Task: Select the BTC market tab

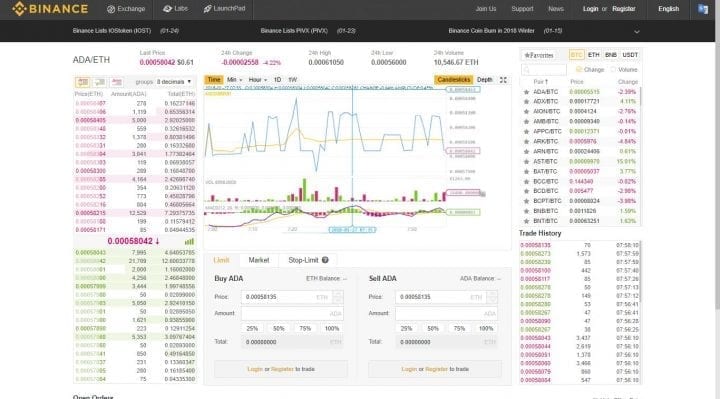Action: pyautogui.click(x=576, y=55)
